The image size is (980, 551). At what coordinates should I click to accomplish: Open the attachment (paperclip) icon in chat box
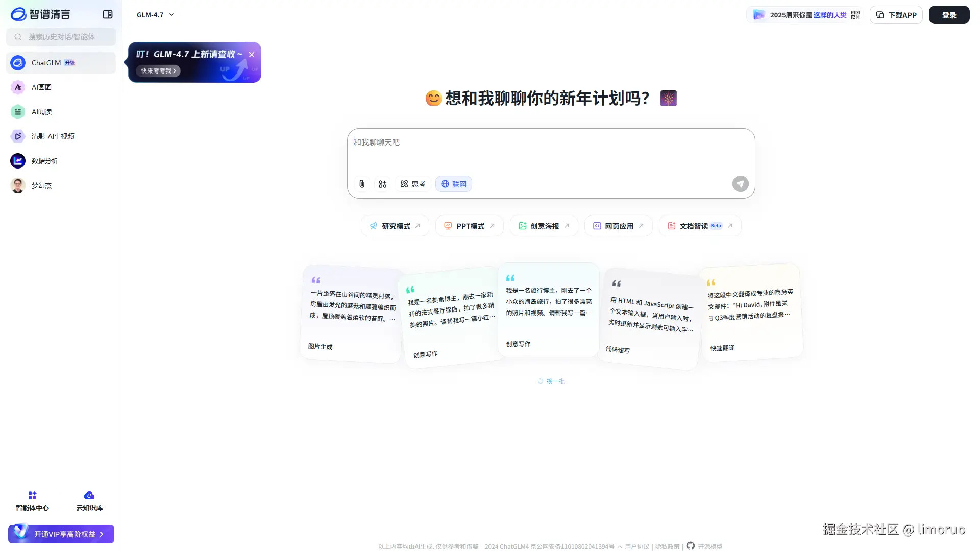(x=362, y=184)
